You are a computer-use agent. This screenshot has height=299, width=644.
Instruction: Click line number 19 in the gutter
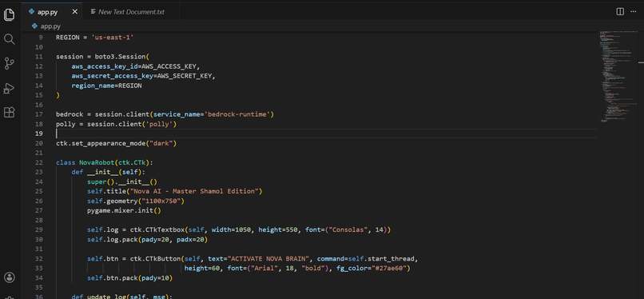click(38, 134)
